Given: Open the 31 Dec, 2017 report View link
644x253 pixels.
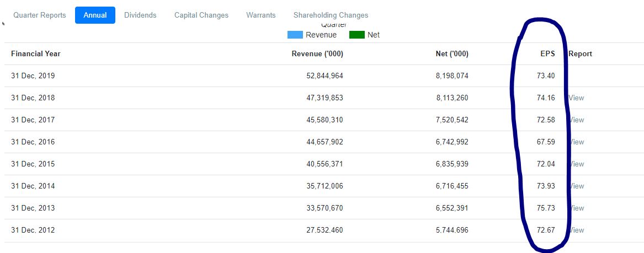Looking at the screenshot, I should [x=577, y=120].
